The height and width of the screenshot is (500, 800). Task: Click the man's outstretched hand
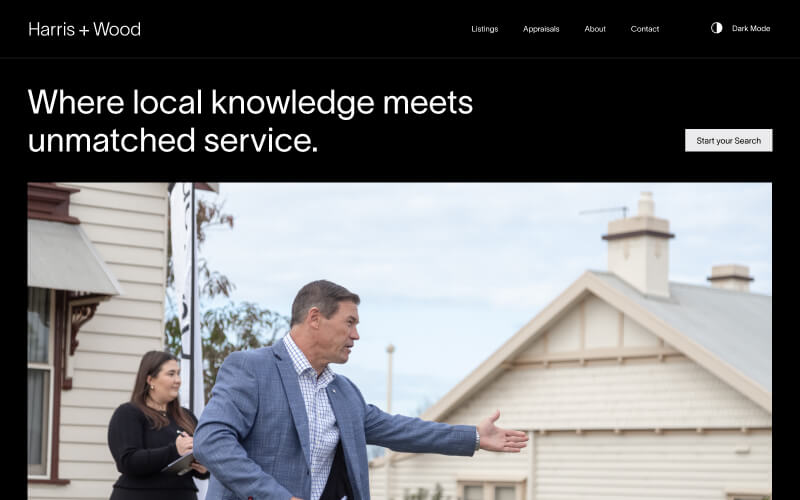503,434
